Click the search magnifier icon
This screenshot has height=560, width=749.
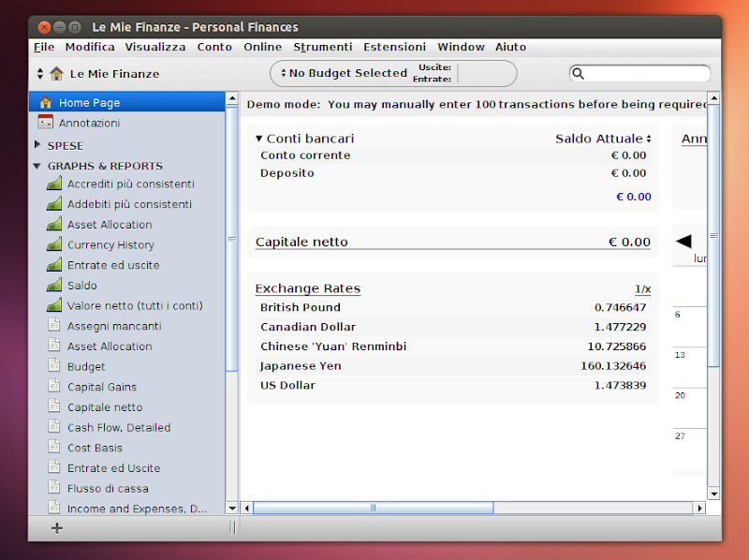(578, 74)
